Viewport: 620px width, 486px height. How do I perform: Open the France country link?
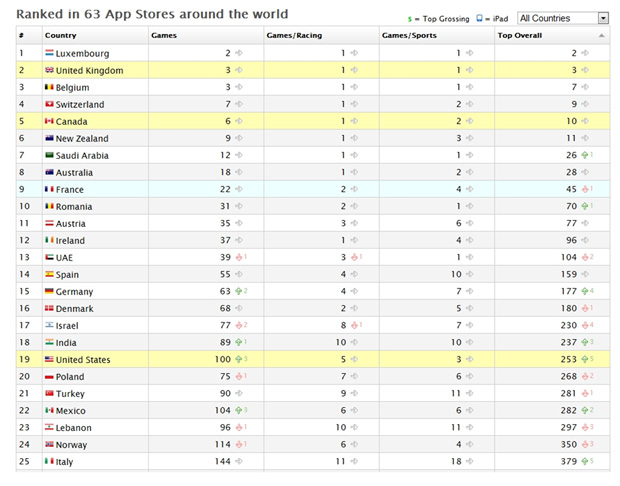[70, 189]
